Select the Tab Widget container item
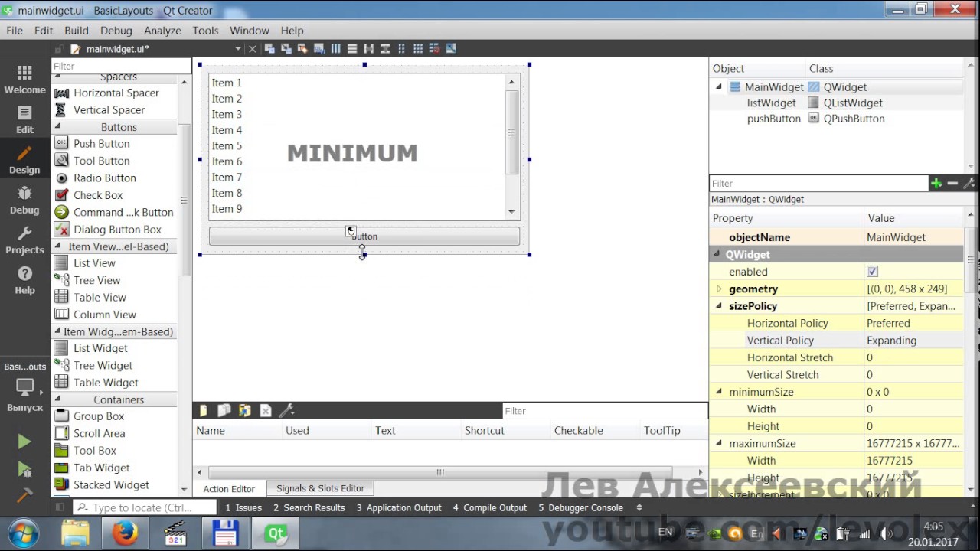The image size is (980, 551). (101, 468)
